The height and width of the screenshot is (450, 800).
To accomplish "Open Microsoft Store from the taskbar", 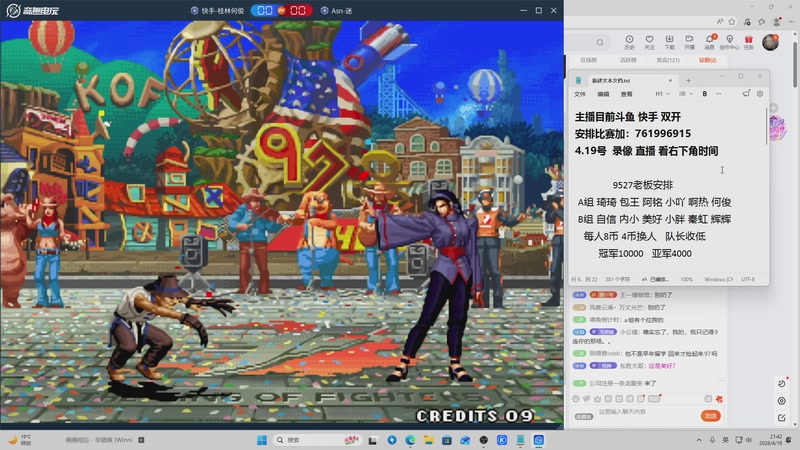I will (447, 440).
